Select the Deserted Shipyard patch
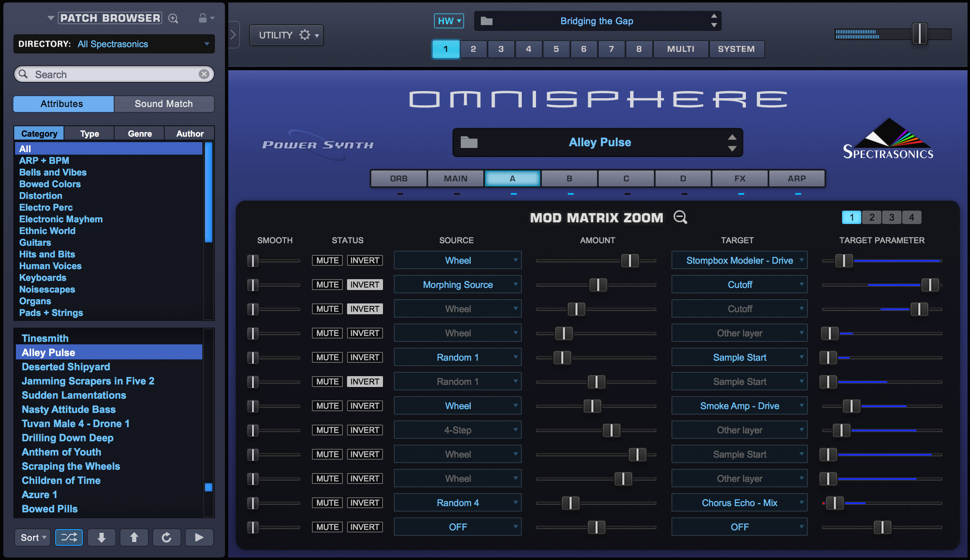Viewport: 970px width, 560px height. coord(66,367)
